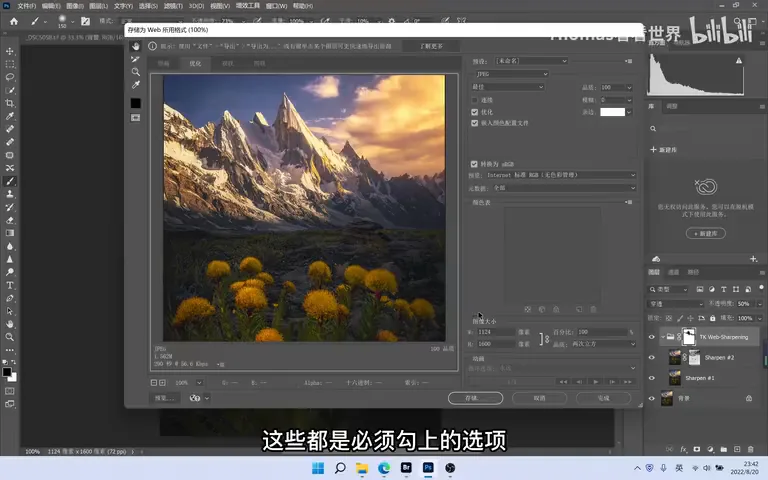Select the Move tool in Photoshop toolbar

click(10, 51)
